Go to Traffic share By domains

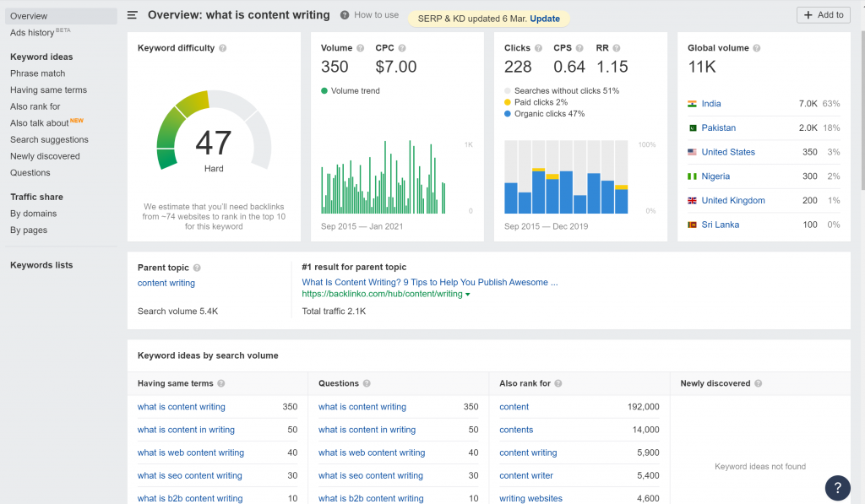(33, 214)
